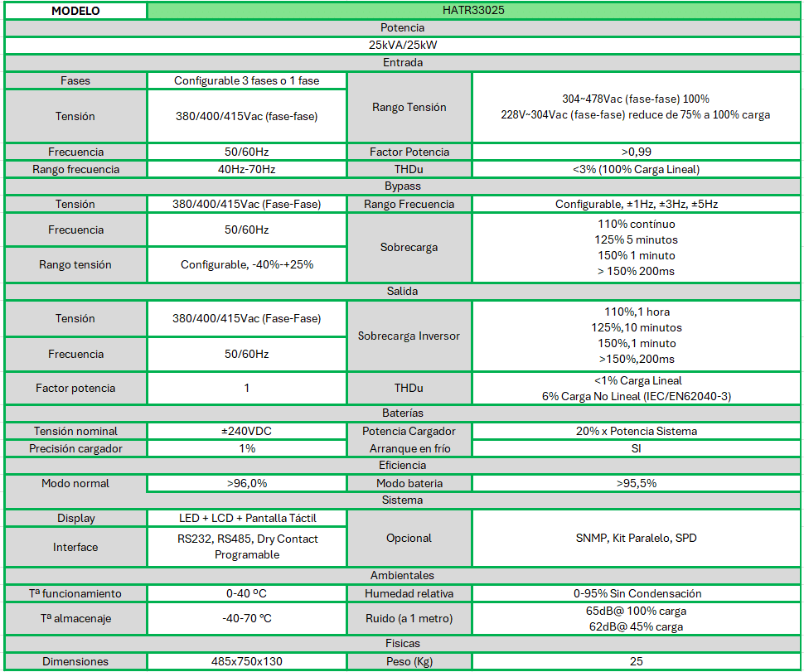This screenshot has width=804, height=672.
Task: Click the Tensión nominal label
Action: pos(75,431)
